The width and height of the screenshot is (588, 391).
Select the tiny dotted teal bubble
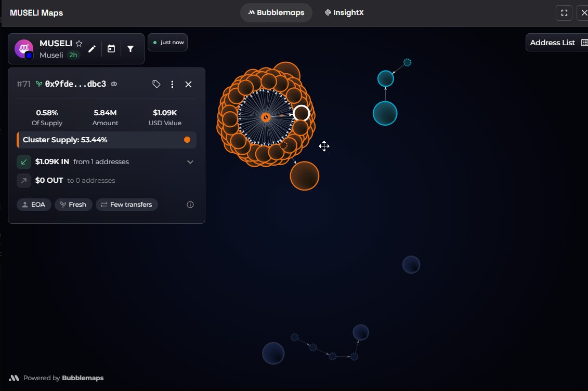[x=407, y=62]
